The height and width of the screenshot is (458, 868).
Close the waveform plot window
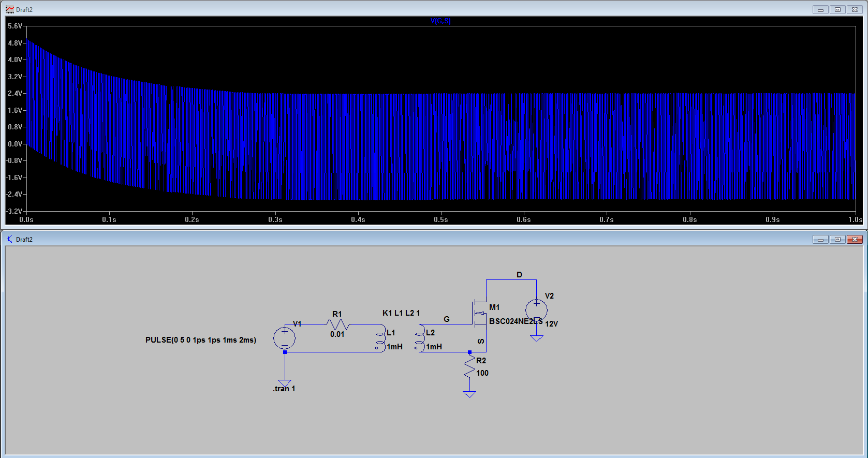[855, 9]
